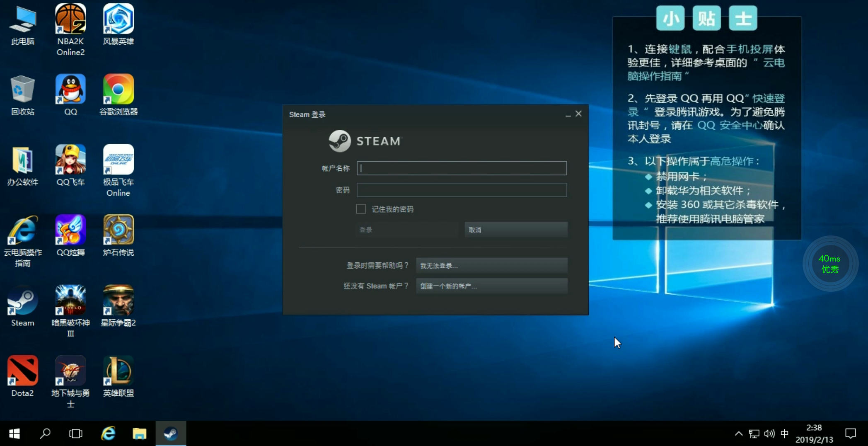Open Task View on the taskbar
Screen dimensions: 868x446
pyautogui.click(x=76, y=434)
